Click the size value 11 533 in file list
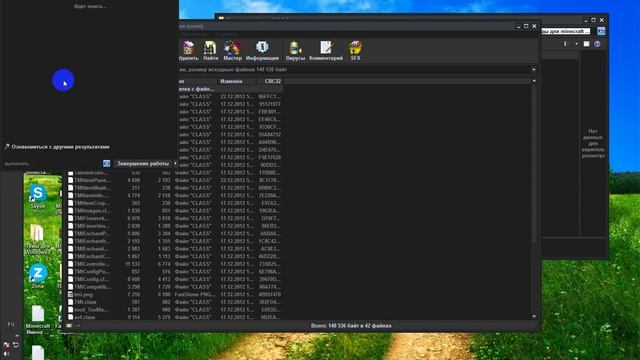The height and width of the screenshot is (360, 640). (133, 264)
